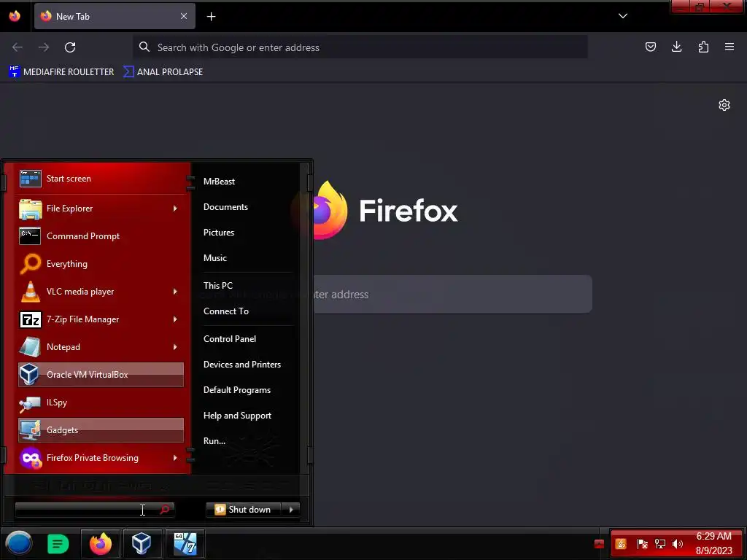Launch the Everything search tool
Viewport: 747px width, 560px height.
[101, 264]
